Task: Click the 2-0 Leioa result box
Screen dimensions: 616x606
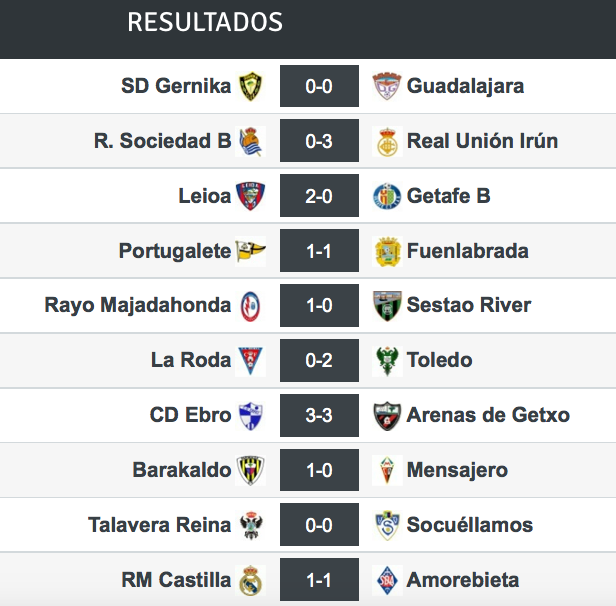Action: [x=319, y=196]
